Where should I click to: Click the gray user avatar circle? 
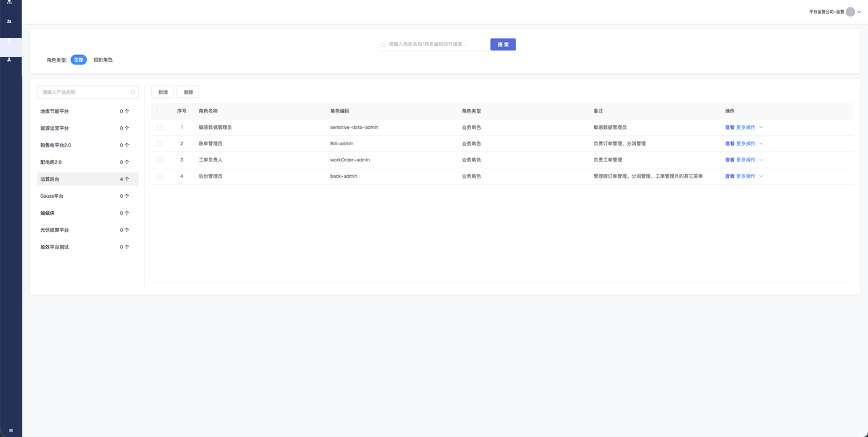850,12
